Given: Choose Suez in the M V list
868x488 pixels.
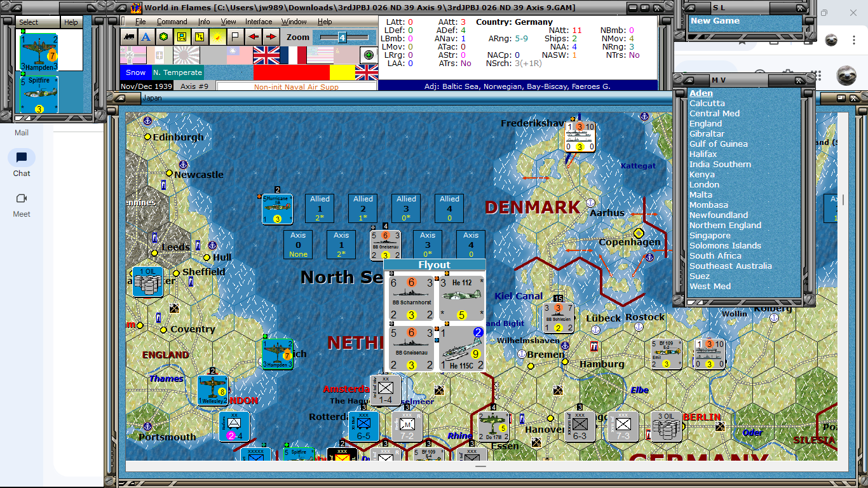Looking at the screenshot, I should coord(700,276).
